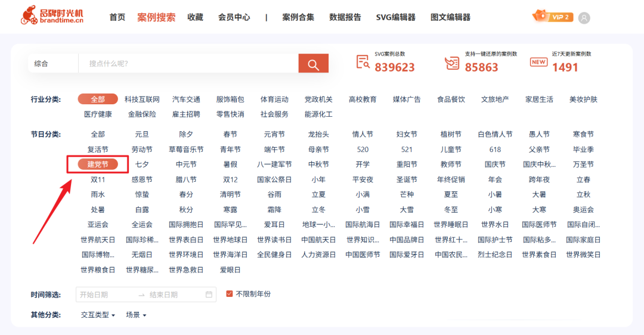
Task: Select 全部 under 行业分类
Action: (x=98, y=99)
